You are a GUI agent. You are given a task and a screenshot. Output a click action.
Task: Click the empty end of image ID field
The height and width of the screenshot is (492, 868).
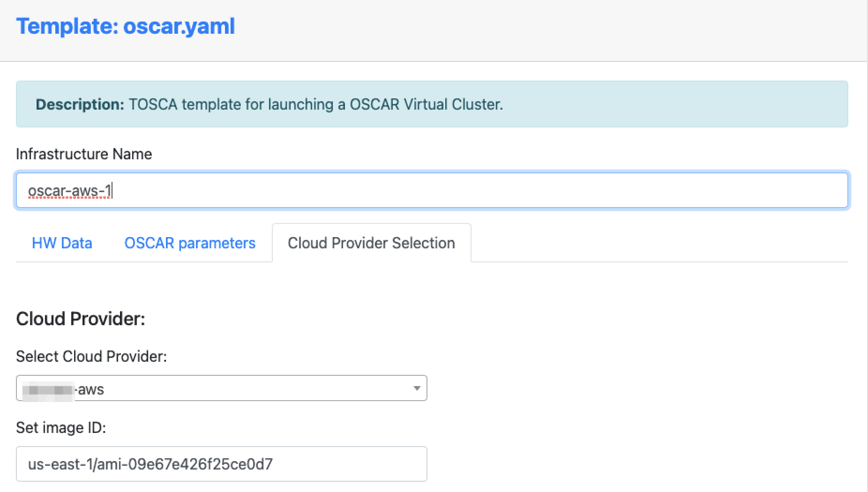[x=349, y=464]
